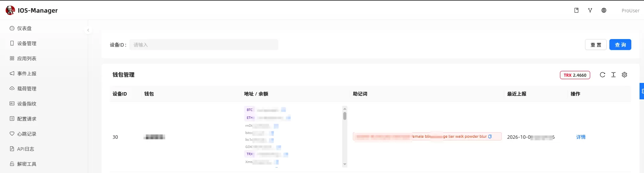Click the fork branch icon in the header
Screen dimensions: 644x173
coord(590,10)
